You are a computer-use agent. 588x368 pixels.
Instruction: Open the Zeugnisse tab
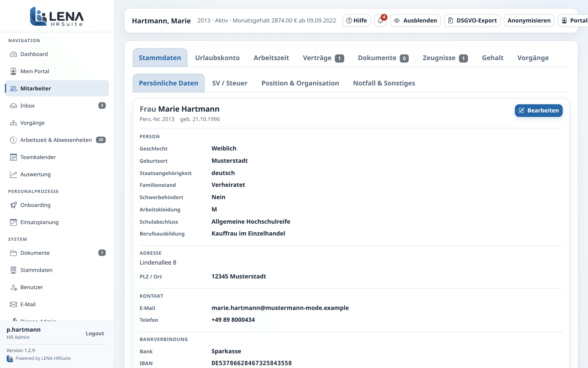[445, 58]
